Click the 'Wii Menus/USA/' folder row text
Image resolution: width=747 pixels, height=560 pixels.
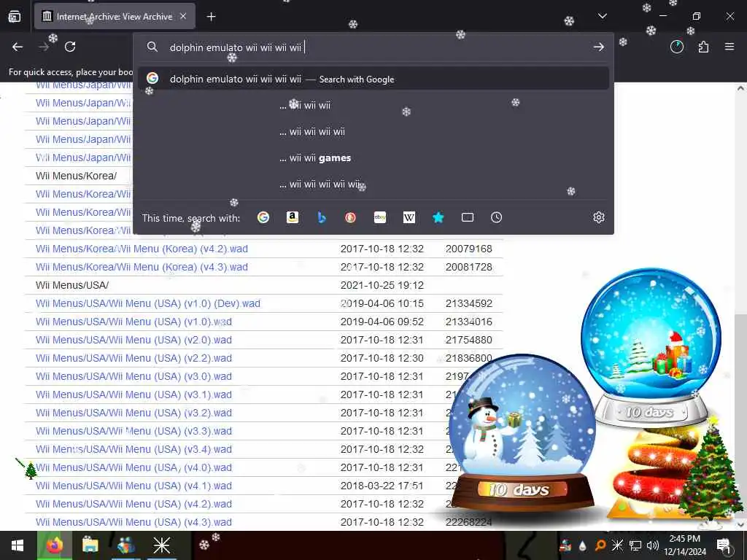click(x=72, y=285)
